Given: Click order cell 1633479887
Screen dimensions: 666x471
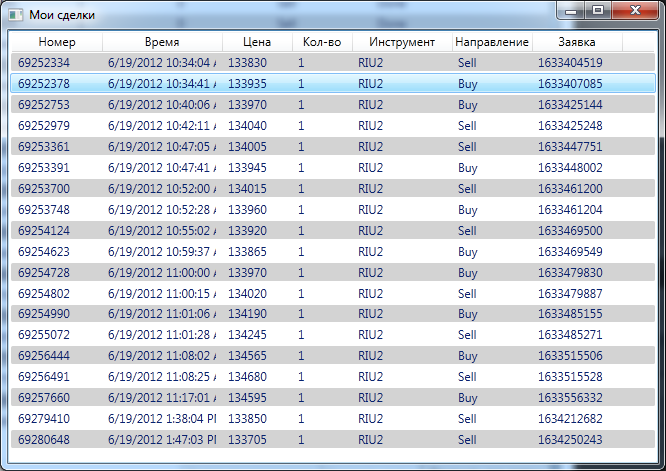Looking at the screenshot, I should click(570, 294).
